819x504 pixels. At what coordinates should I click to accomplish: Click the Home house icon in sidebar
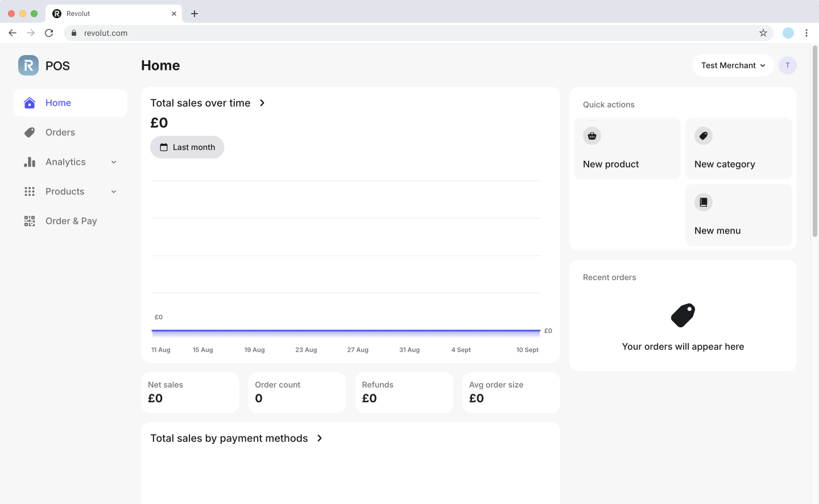pos(30,103)
